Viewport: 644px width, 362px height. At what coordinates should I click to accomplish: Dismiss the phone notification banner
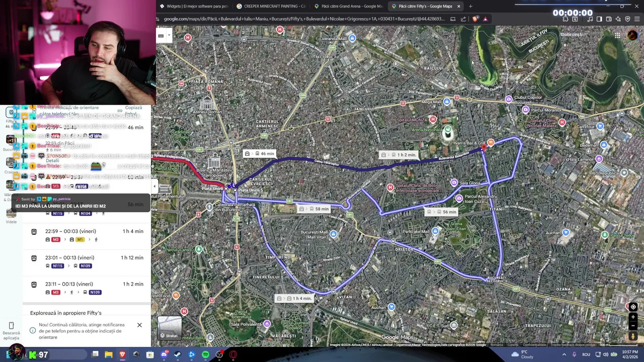tap(139, 325)
